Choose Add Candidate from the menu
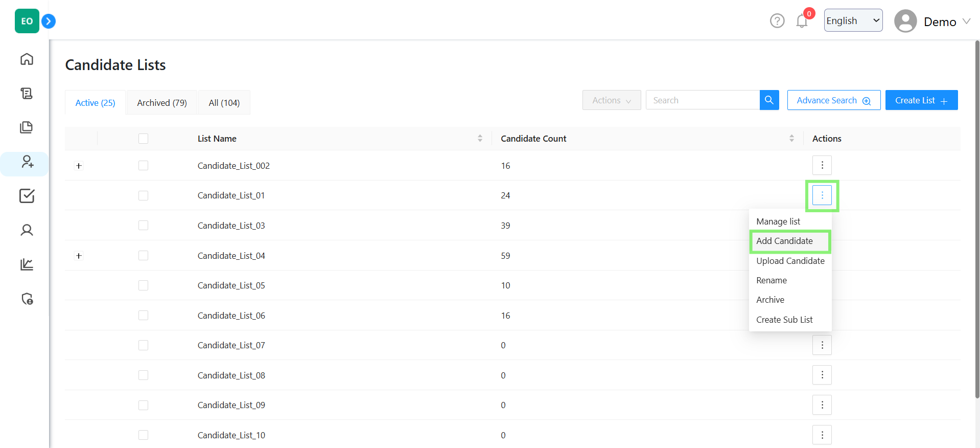The image size is (980, 448). pos(784,241)
